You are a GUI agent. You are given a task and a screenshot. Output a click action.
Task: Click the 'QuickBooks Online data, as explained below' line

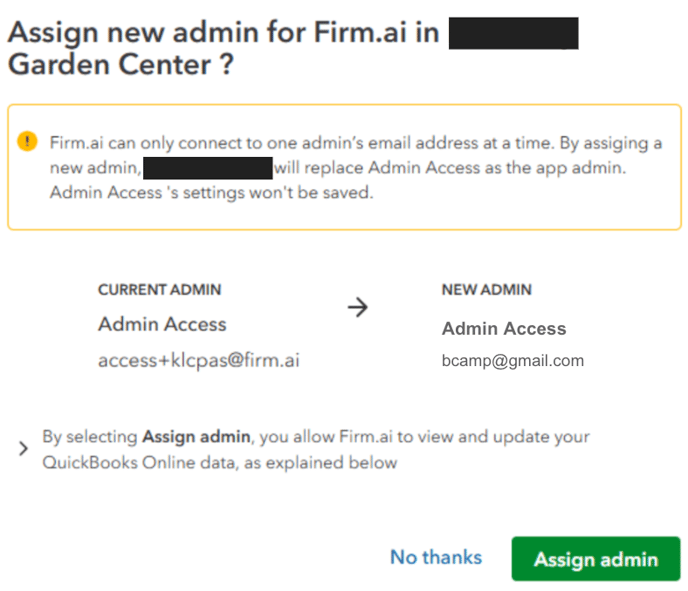coord(220,463)
